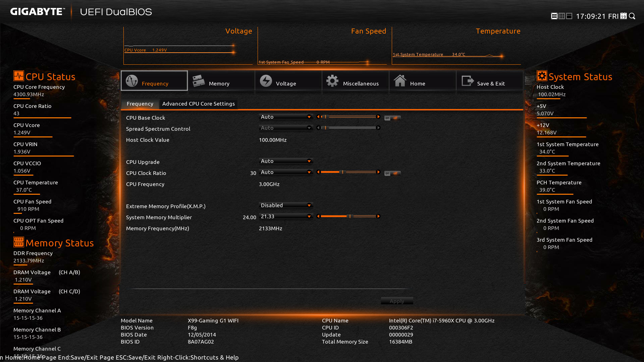The width and height of the screenshot is (644, 362).
Task: Click the CPU Fan Speed 910 RPM reading
Action: point(28,209)
